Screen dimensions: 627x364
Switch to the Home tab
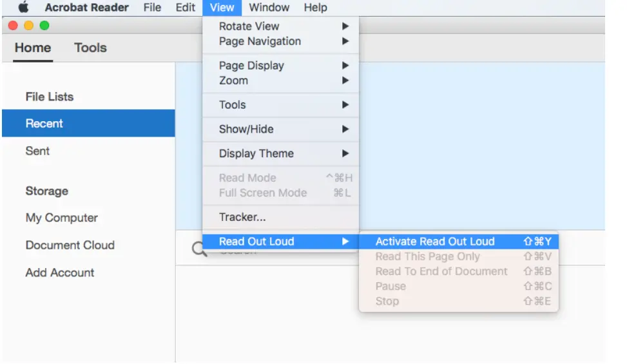tap(33, 48)
